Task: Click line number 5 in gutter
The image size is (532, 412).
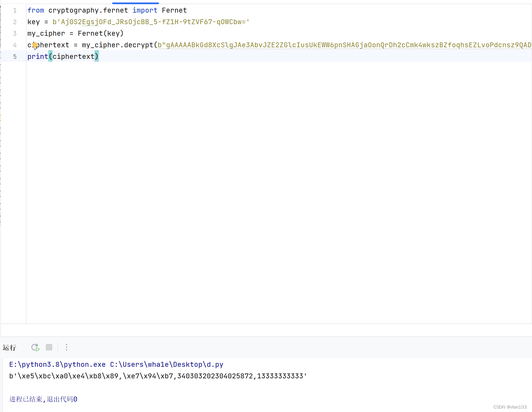Action: pos(15,57)
